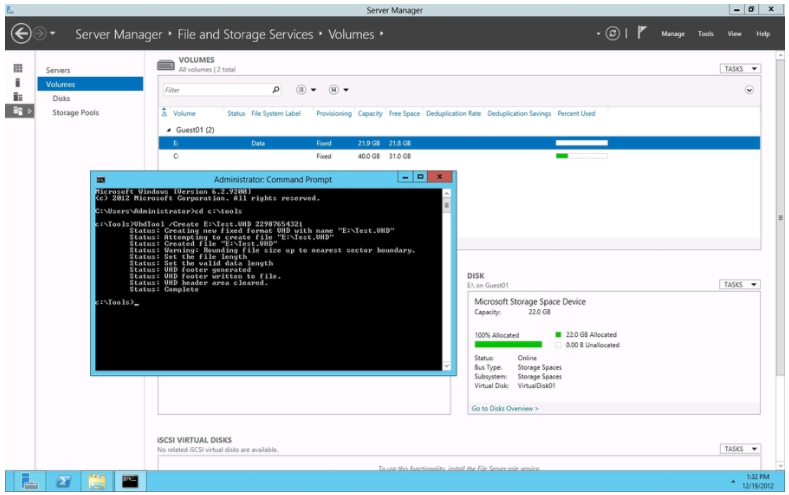Switch to Command Prompt taskbar button
Screen dimensions: 789x495
click(x=130, y=482)
